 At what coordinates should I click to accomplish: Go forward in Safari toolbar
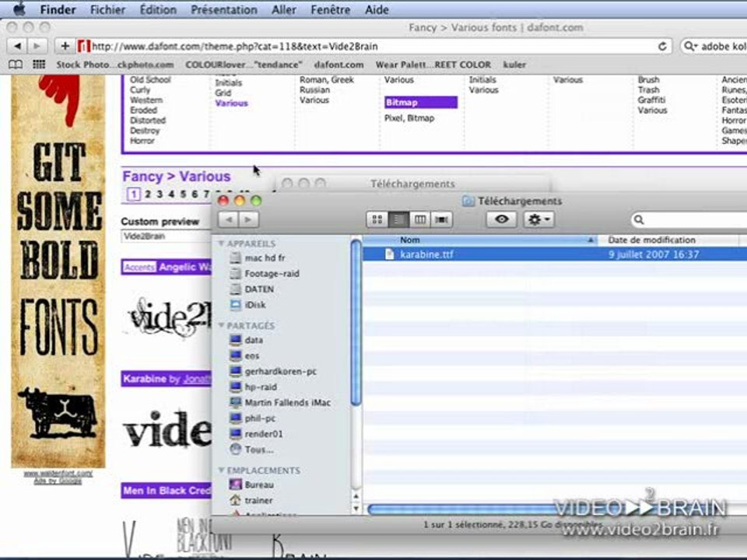[37, 46]
